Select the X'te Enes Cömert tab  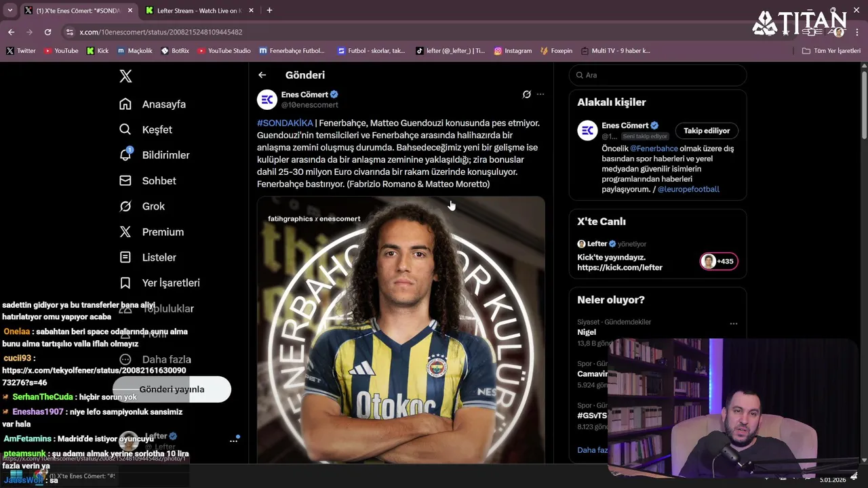pos(78,11)
